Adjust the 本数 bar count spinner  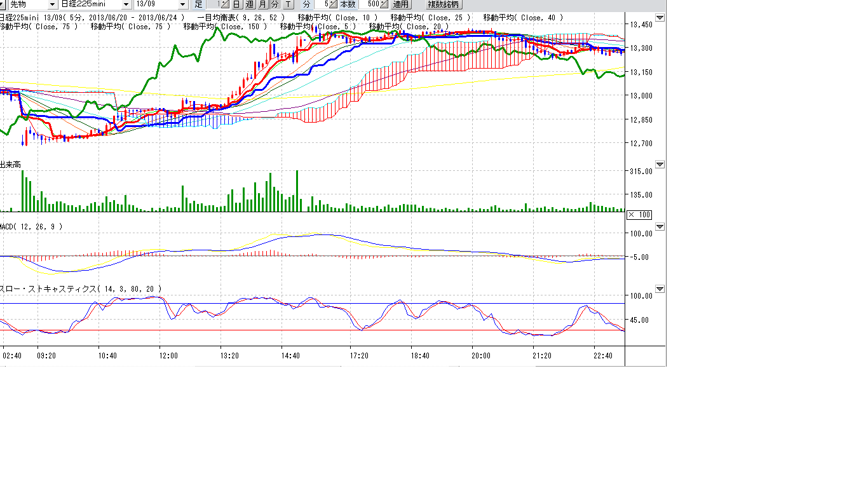click(x=383, y=4)
